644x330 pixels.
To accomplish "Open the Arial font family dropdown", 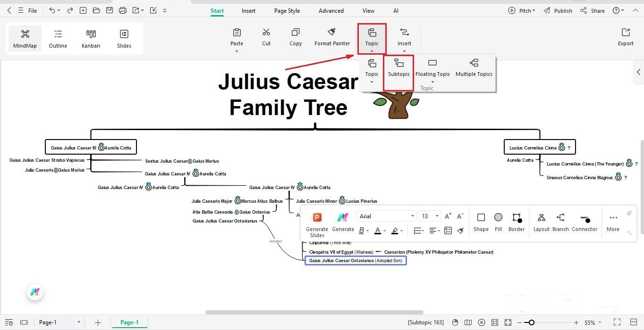I will 386,216.
